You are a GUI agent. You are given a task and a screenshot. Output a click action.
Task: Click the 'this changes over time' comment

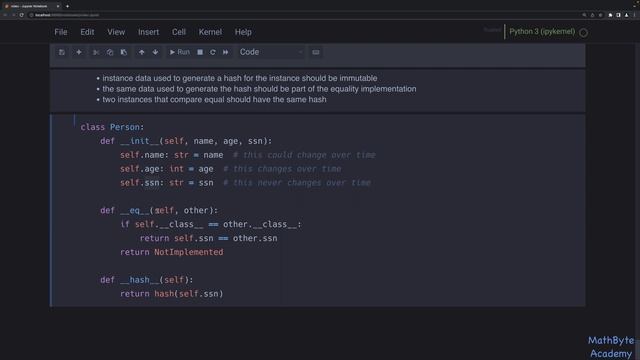pyautogui.click(x=282, y=169)
